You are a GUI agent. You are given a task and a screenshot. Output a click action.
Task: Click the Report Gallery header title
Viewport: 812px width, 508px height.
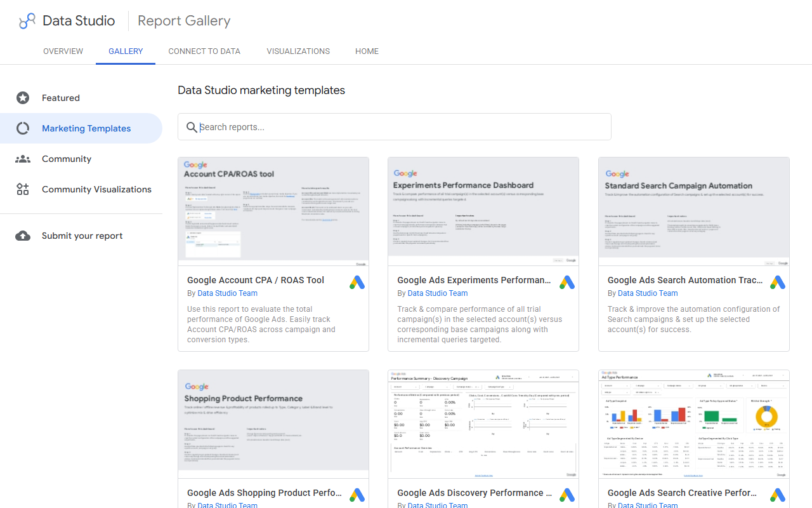tap(184, 21)
